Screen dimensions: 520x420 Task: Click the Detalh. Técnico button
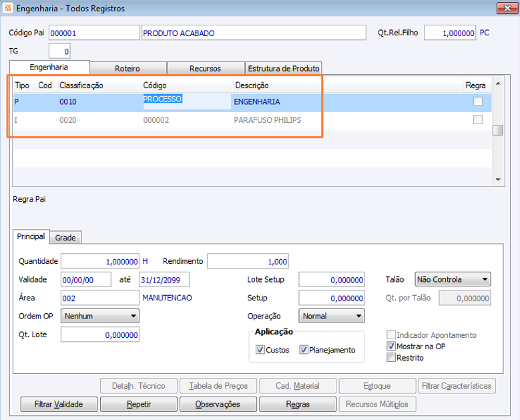pos(139,386)
